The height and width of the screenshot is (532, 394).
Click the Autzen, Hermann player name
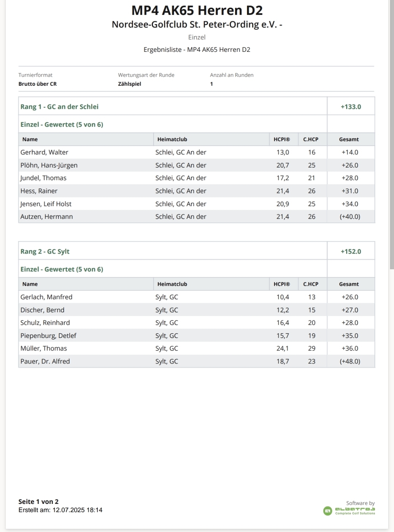pos(47,217)
